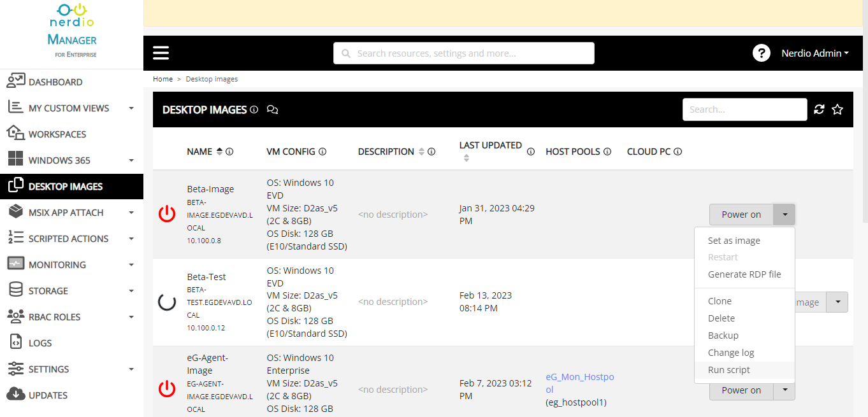Click the loading spinner icon for Beta-Test
The height and width of the screenshot is (417, 868).
click(x=167, y=302)
